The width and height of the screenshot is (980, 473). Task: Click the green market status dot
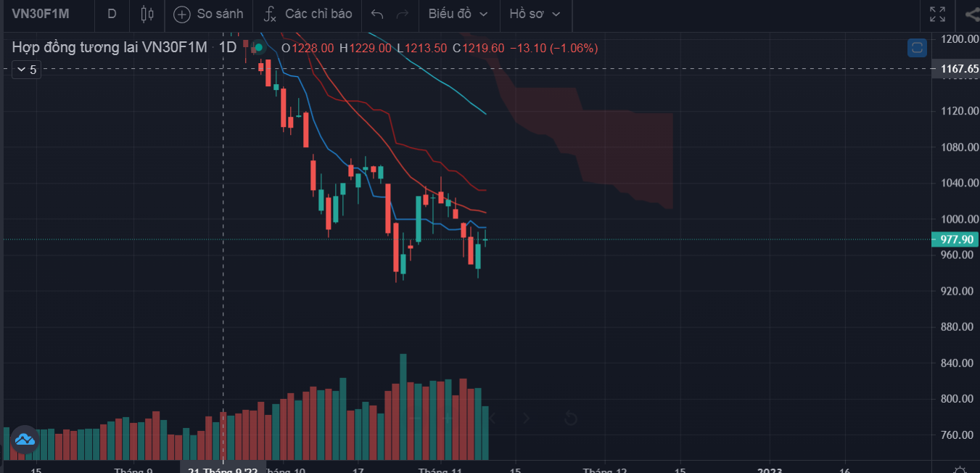259,48
